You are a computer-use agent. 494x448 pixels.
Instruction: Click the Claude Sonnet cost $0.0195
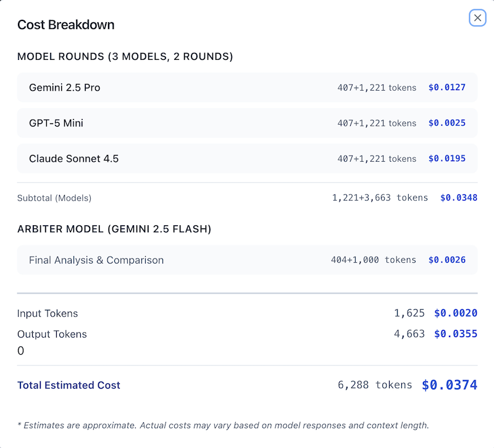tap(447, 159)
